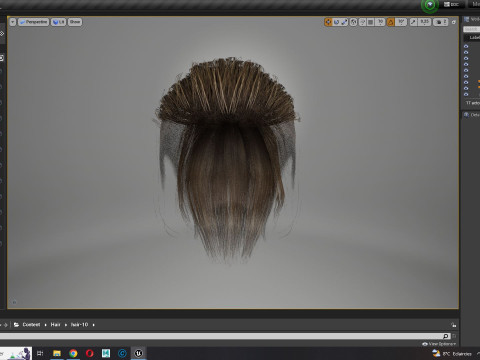Expand the arrow after Hair breadcrumb
The height and width of the screenshot is (360, 480).
tap(66, 325)
